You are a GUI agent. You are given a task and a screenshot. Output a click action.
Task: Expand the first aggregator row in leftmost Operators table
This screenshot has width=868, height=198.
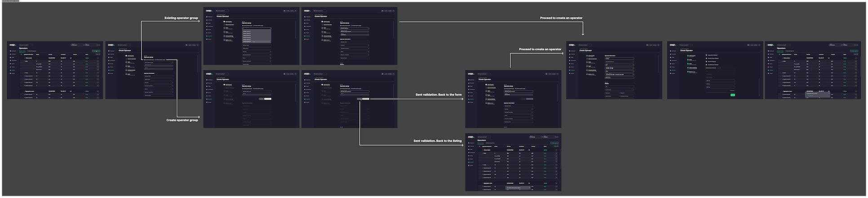point(24,58)
